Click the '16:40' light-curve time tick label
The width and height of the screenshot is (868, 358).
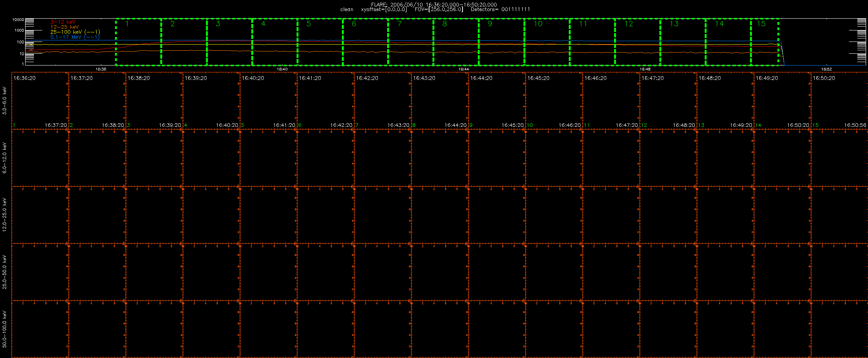[282, 69]
